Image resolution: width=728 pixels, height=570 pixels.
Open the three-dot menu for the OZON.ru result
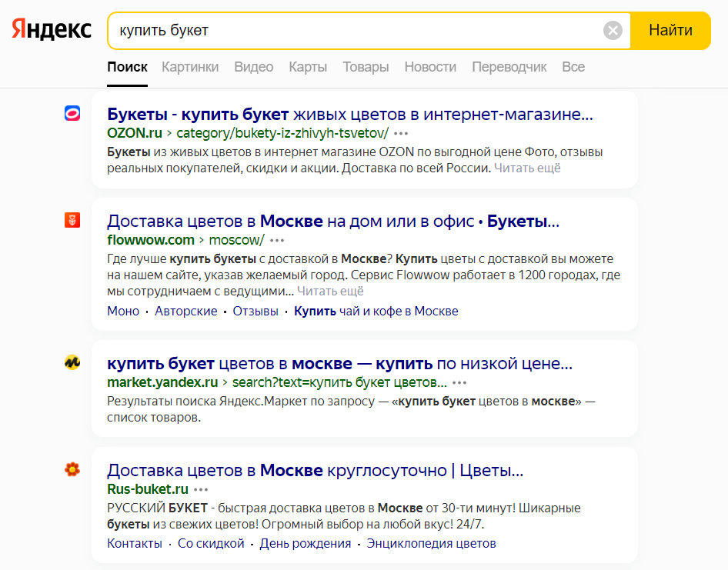coord(401,133)
